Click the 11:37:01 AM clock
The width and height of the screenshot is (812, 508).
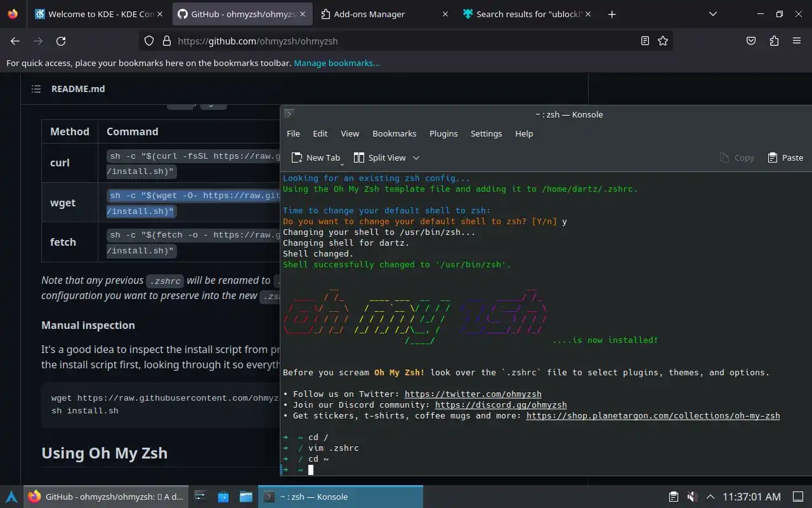click(x=752, y=497)
